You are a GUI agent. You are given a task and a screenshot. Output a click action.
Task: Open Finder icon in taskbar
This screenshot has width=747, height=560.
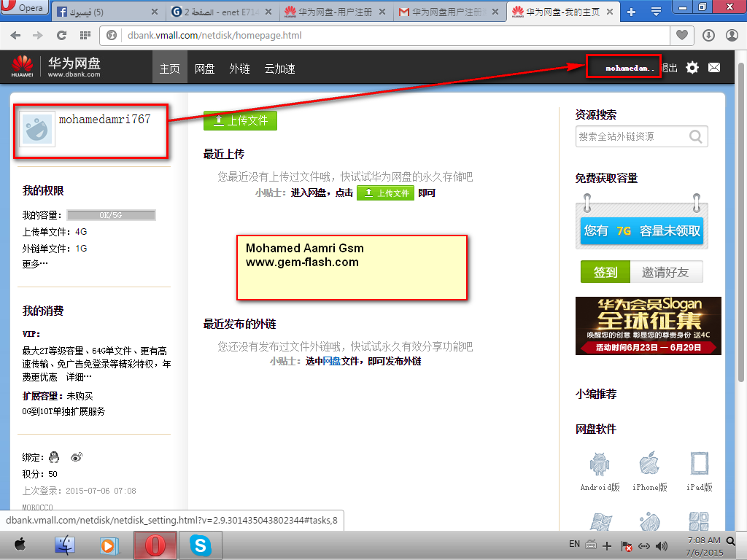(65, 545)
